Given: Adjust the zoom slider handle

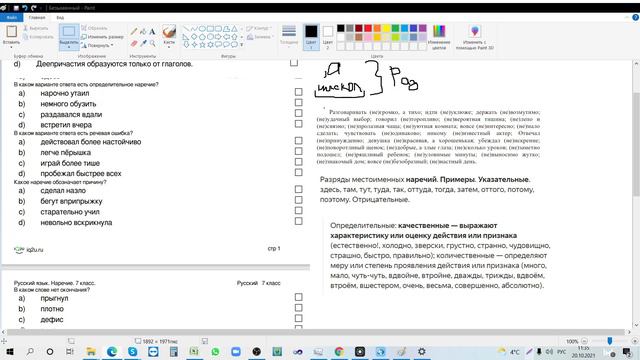Looking at the screenshot, I should 609,341.
